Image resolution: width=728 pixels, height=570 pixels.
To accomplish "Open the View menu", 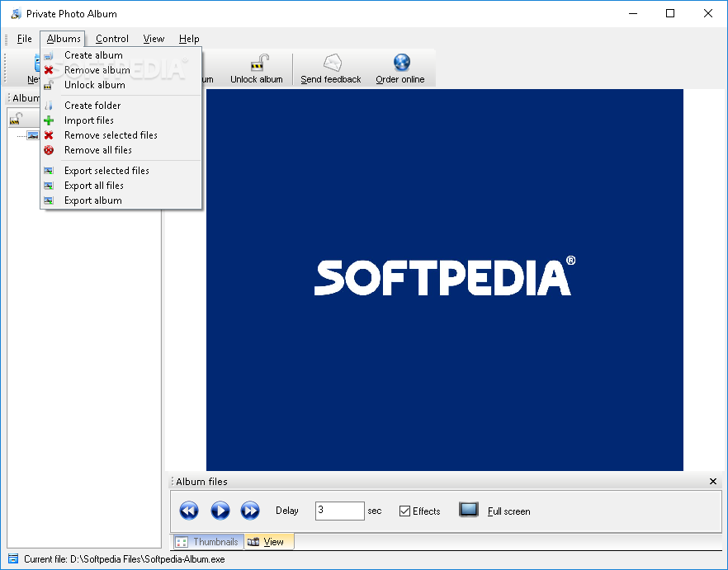I will (x=154, y=39).
